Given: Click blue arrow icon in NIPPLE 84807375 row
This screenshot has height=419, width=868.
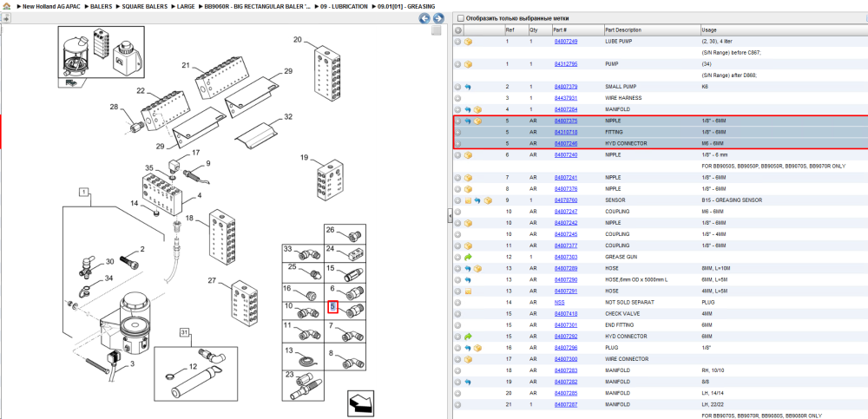Looking at the screenshot, I should (468, 121).
